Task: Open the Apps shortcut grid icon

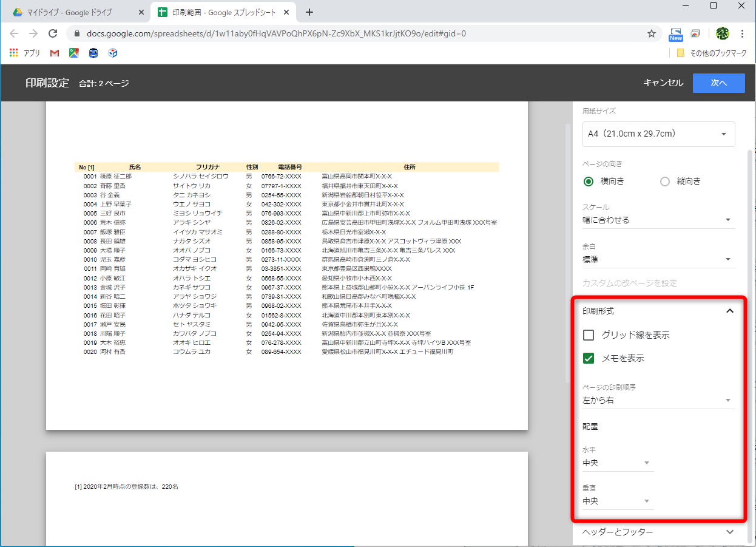Action: coord(14,53)
